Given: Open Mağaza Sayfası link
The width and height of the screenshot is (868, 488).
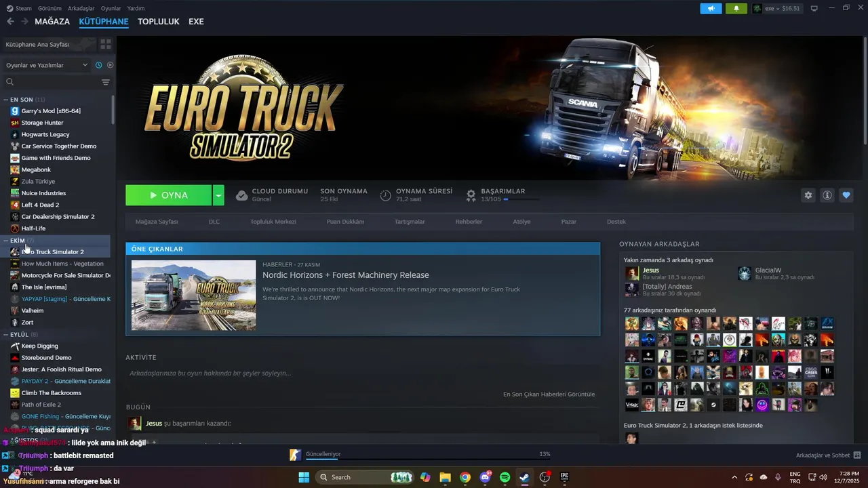Looking at the screenshot, I should [157, 222].
